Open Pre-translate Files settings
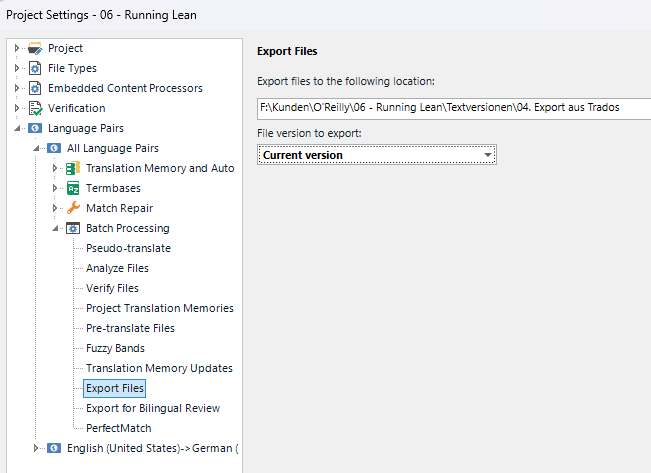The image size is (651, 473). coord(130,328)
